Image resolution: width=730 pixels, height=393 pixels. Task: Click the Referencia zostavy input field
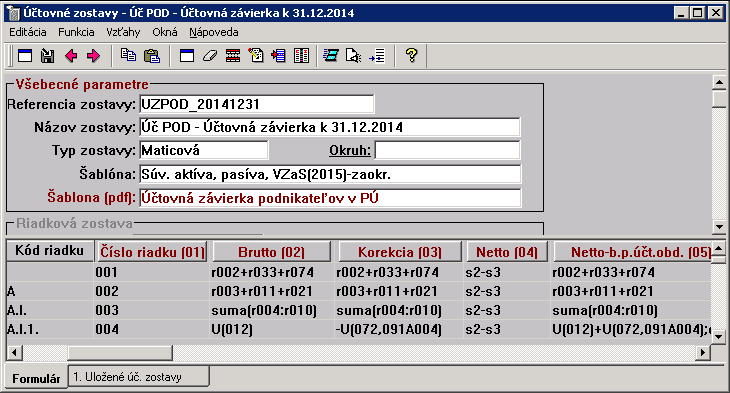[x=257, y=104]
